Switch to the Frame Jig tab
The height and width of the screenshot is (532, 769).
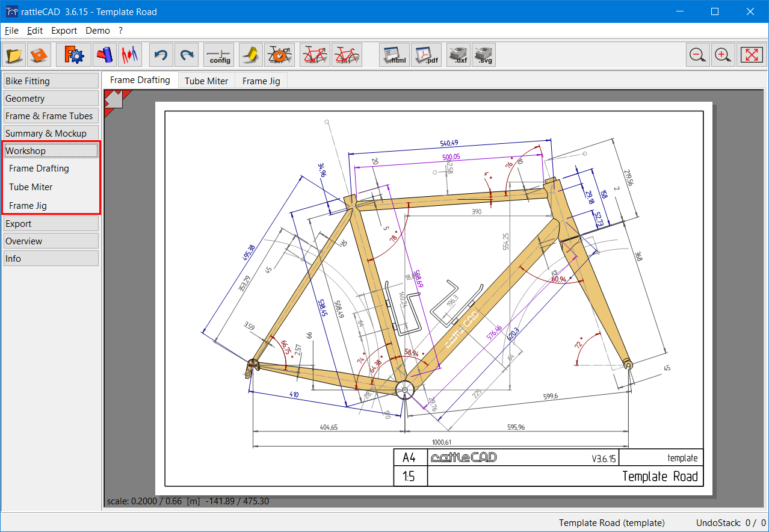point(261,81)
